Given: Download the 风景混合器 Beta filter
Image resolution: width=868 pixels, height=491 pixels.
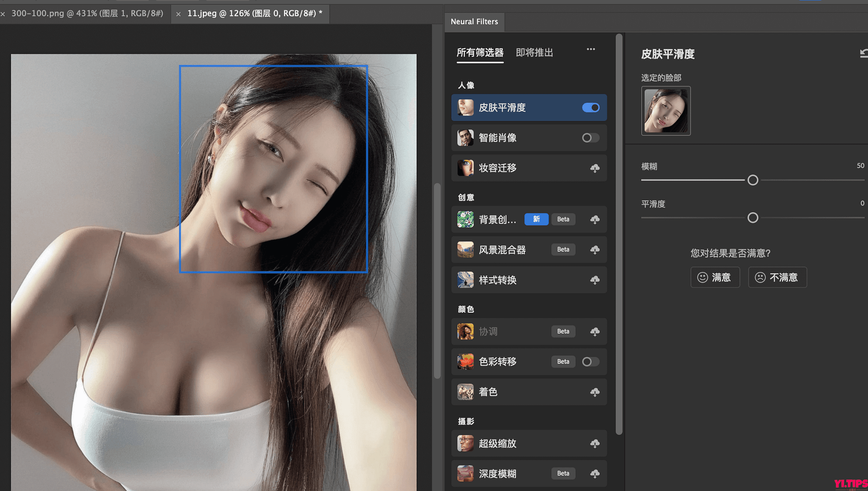Looking at the screenshot, I should click(x=594, y=249).
